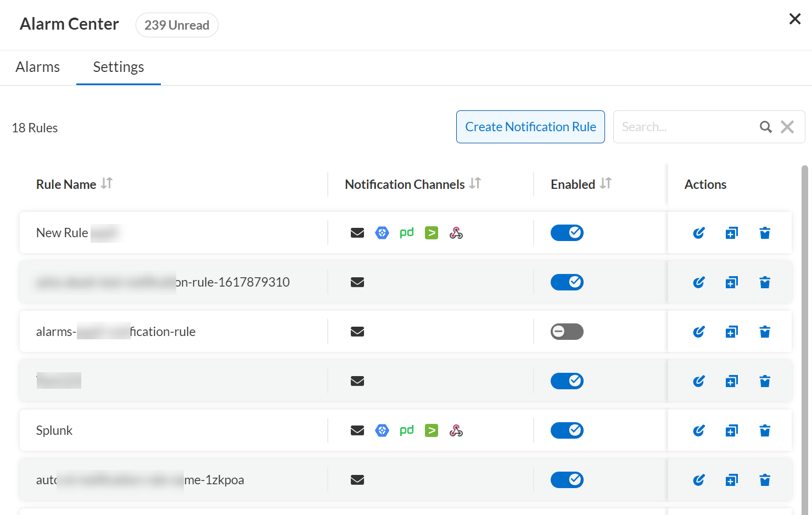812x515 pixels.
Task: Delete the Splunk rule
Action: pyautogui.click(x=765, y=430)
